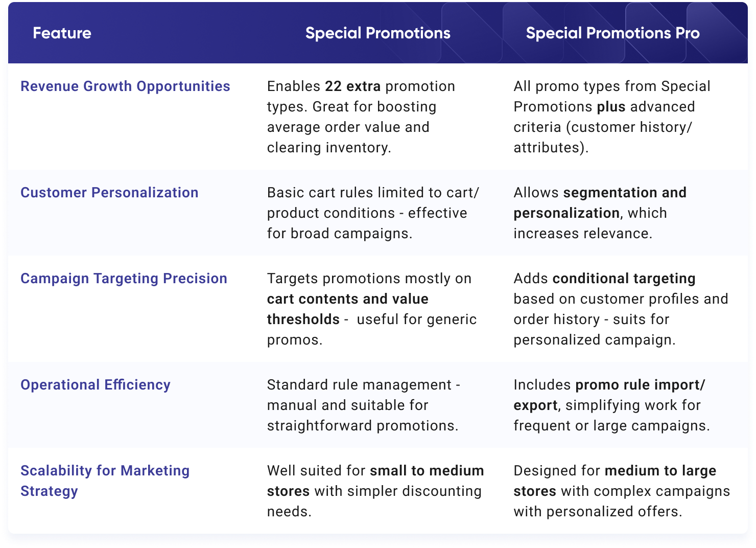Viewport: 756px width, 548px height.
Task: Click the "All promo types" Pro description cell
Action: (x=611, y=117)
